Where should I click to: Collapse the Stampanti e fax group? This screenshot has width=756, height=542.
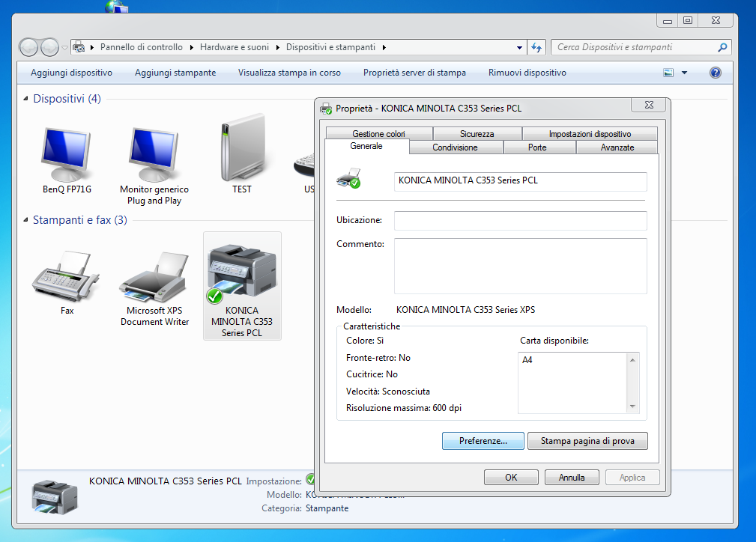point(27,220)
